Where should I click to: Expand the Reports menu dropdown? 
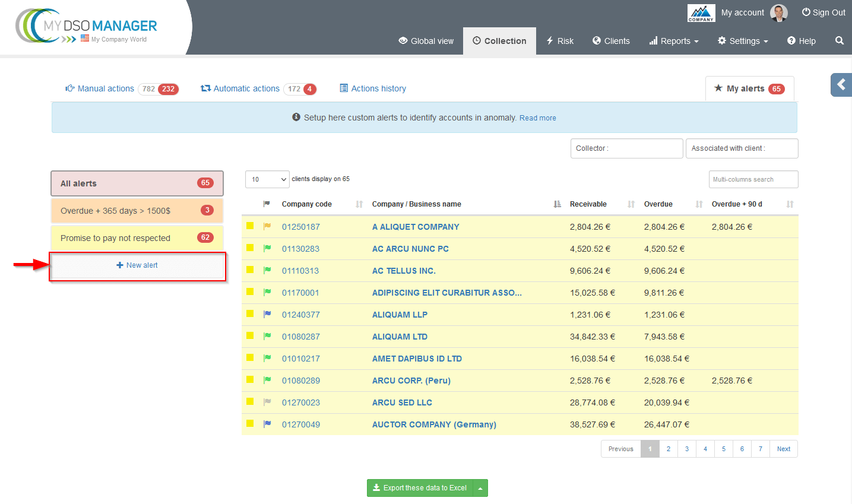coord(674,41)
